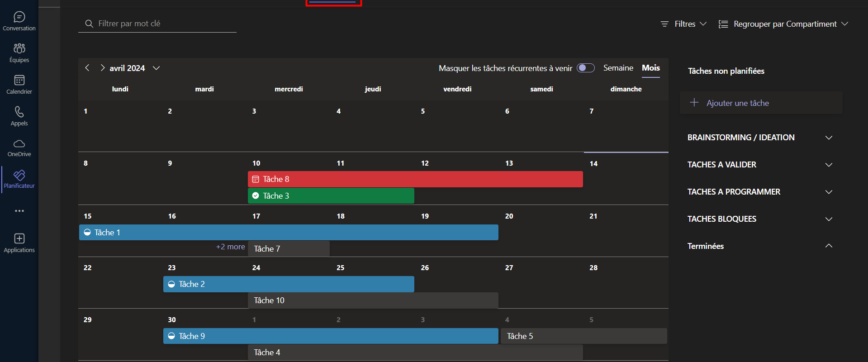Toggle Masquer les tâches récurrentes switch
This screenshot has height=362, width=868.
click(585, 68)
